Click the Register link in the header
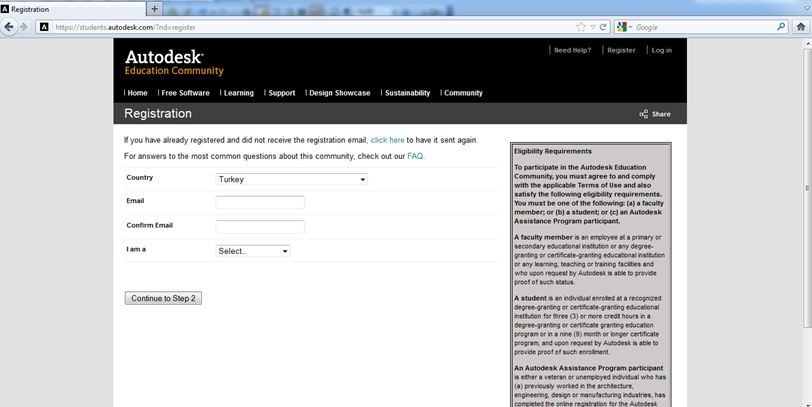The width and height of the screenshot is (812, 407). pos(621,50)
